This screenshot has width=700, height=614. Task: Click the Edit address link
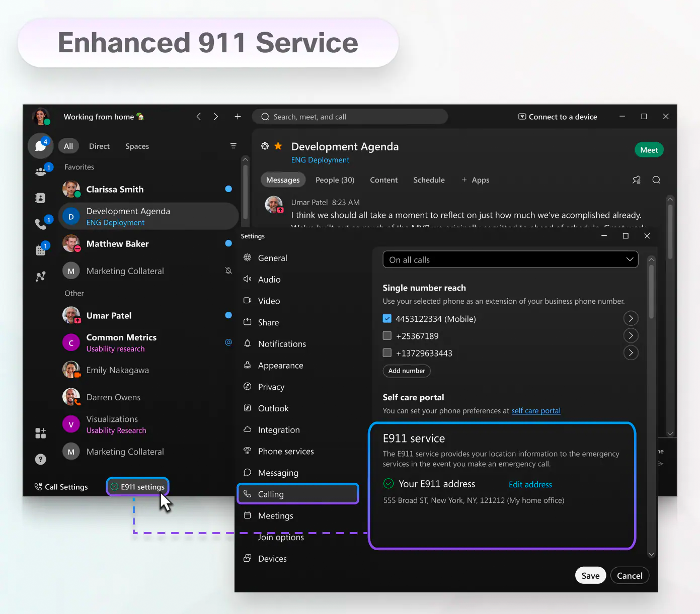pyautogui.click(x=530, y=485)
